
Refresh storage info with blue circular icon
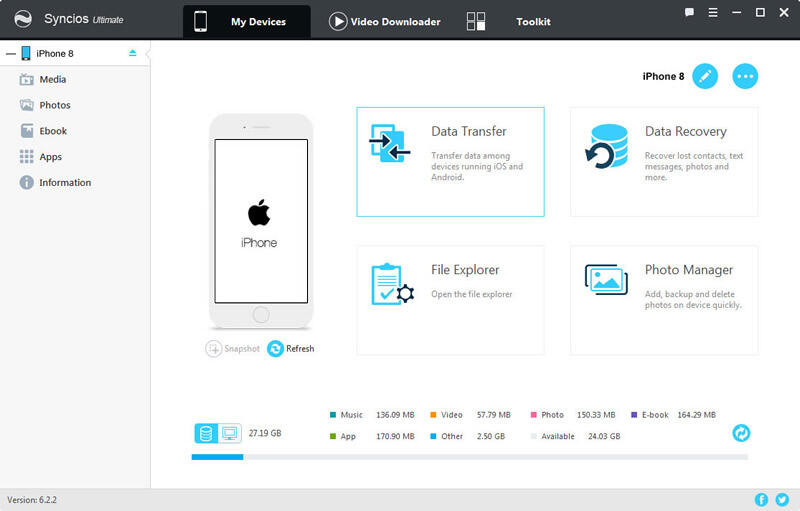coord(741,433)
